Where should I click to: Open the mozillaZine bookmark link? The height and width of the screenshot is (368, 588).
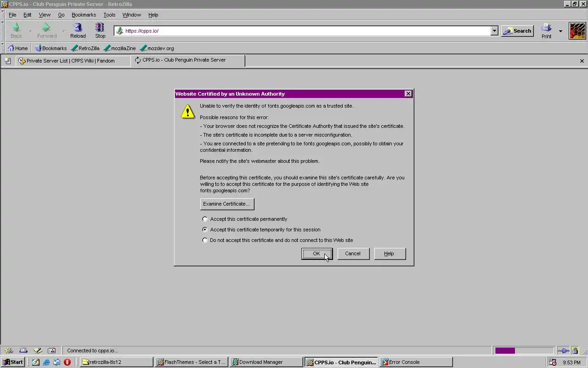[119, 48]
